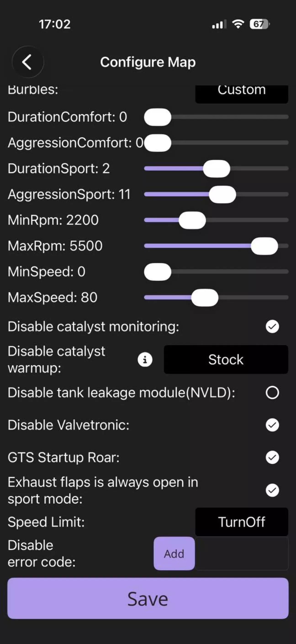Tap the battery status icon

point(259,24)
